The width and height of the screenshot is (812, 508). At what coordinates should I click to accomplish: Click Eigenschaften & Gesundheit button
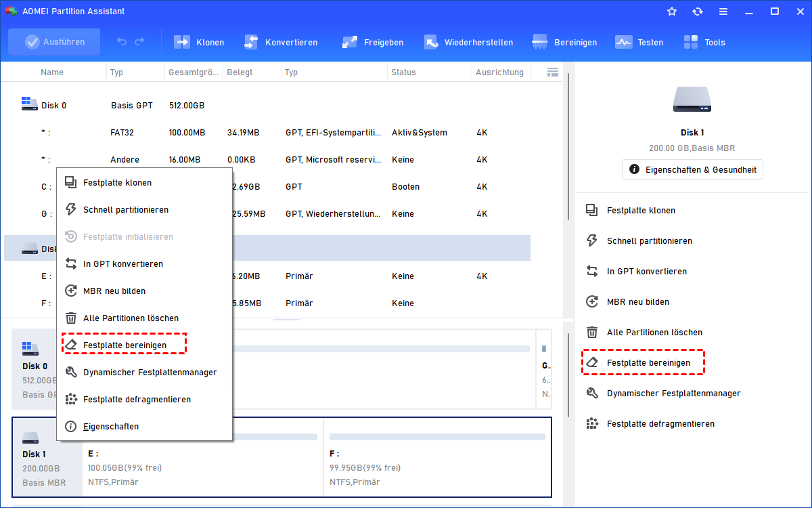coord(692,169)
